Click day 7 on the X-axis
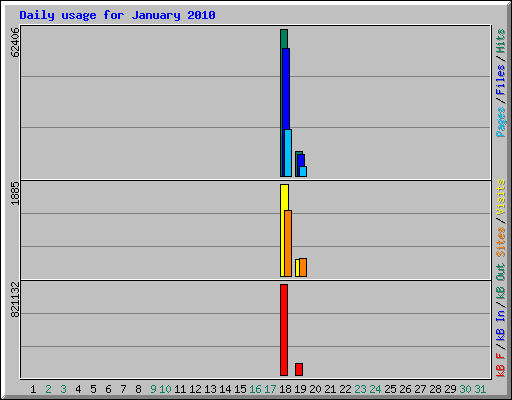This screenshot has height=400, width=512. coord(123,389)
